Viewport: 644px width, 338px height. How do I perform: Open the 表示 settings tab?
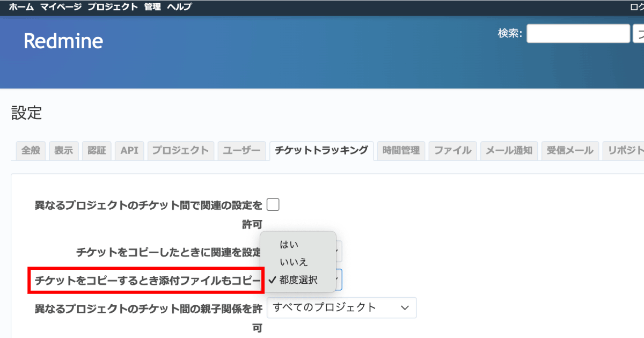(x=64, y=151)
